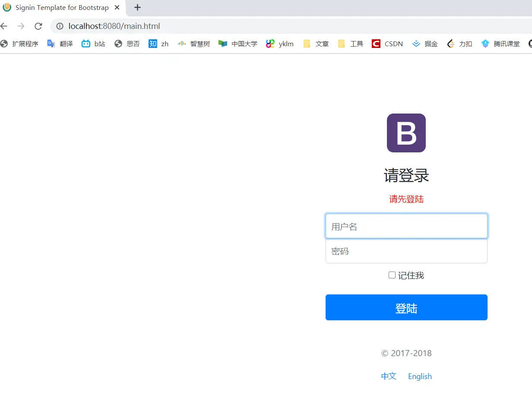Viewport: 532px width, 395px height.
Task: Reload the page with the refresh icon
Action: 38,26
